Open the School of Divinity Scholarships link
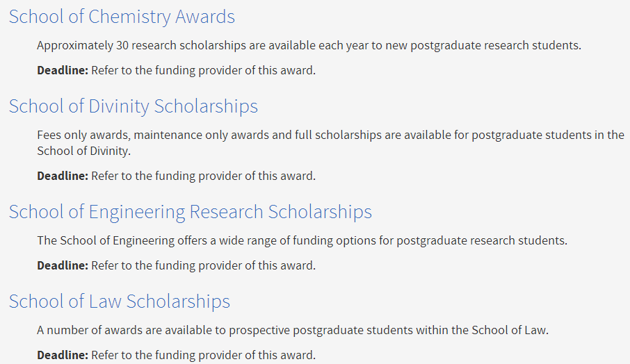Image resolution: width=630 pixels, height=364 pixels. click(x=134, y=107)
